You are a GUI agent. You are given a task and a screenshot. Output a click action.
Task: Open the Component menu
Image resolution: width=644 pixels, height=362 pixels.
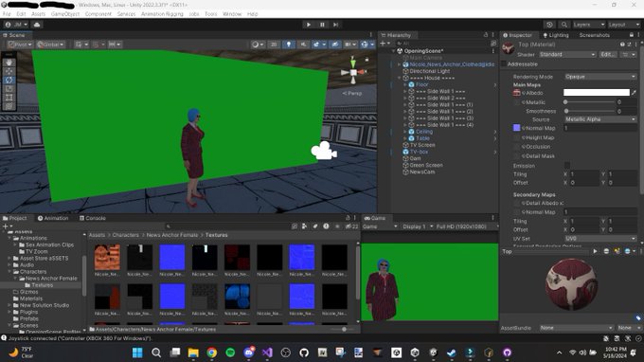click(98, 14)
